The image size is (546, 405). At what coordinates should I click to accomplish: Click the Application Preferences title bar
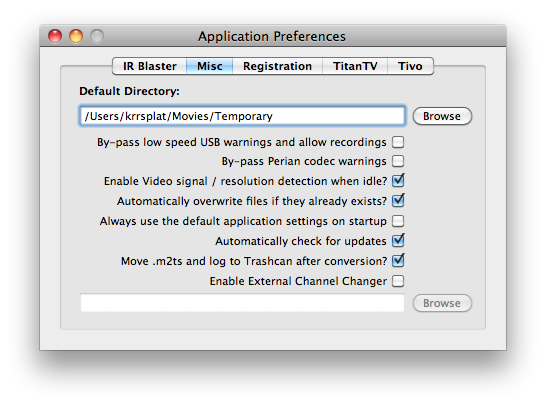[272, 36]
